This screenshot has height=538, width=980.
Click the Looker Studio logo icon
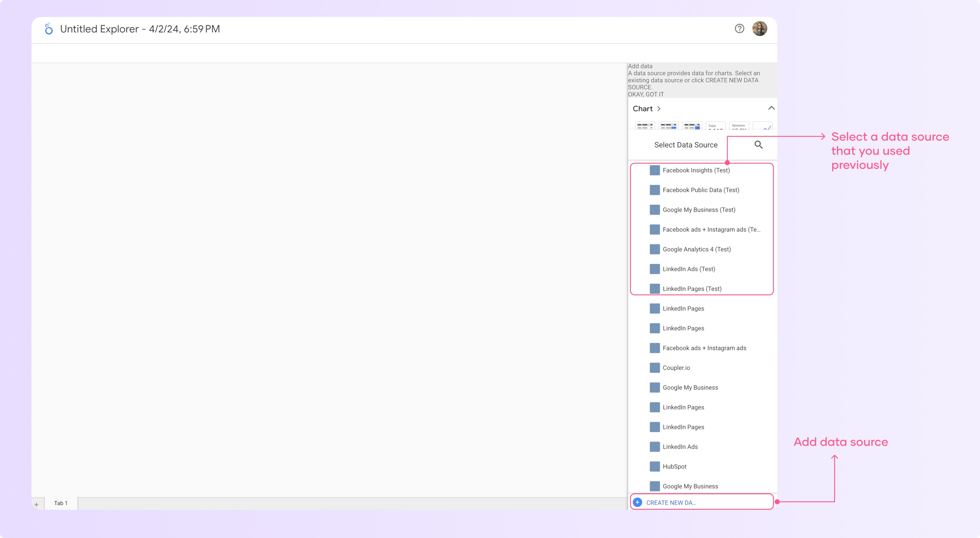49,29
